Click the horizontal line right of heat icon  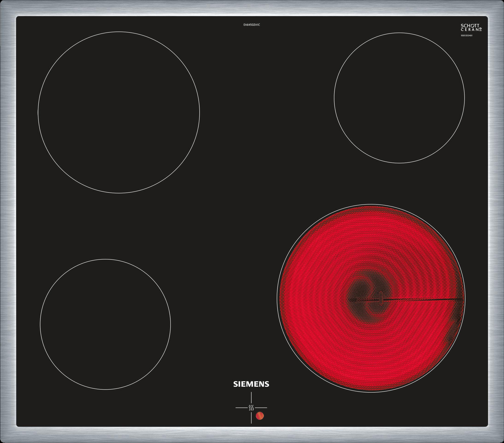pyautogui.click(x=261, y=408)
